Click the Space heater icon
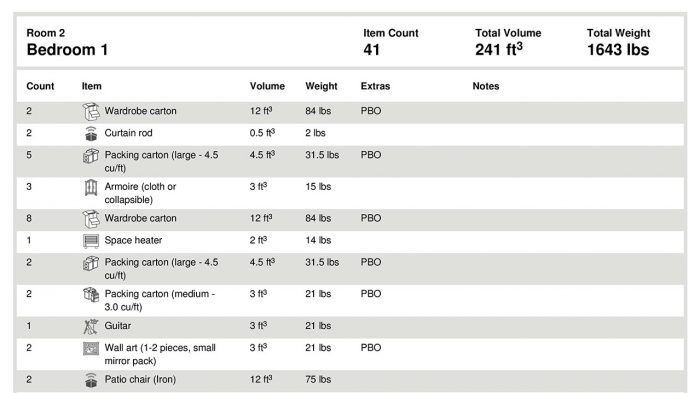The image size is (700, 393). tap(91, 241)
